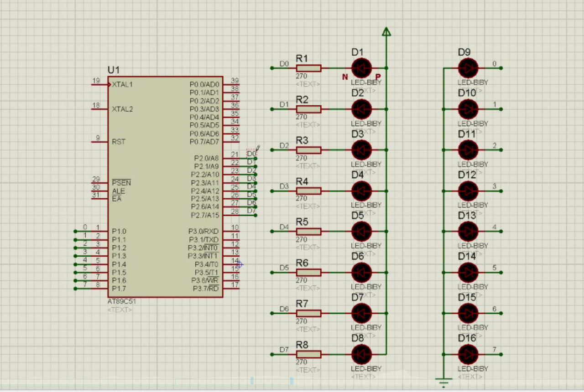Select resistor R4 body
The image size is (584, 392).
coord(308,191)
